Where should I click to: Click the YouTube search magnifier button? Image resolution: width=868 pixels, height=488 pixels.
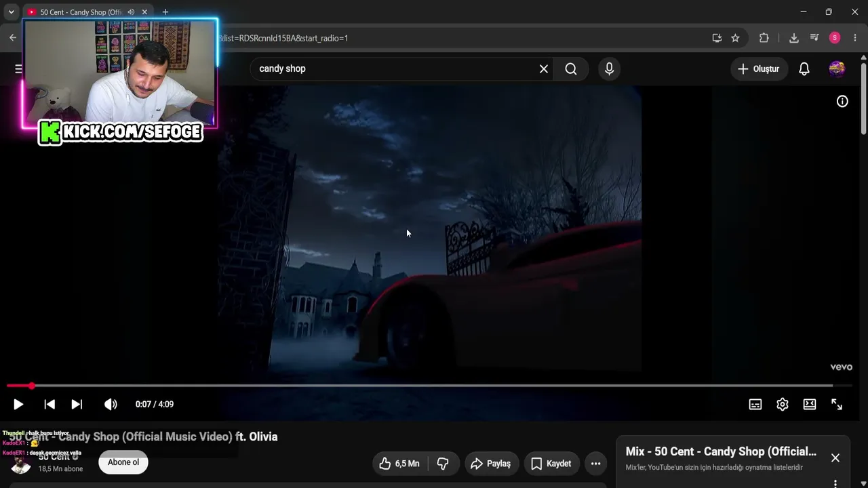pyautogui.click(x=571, y=68)
